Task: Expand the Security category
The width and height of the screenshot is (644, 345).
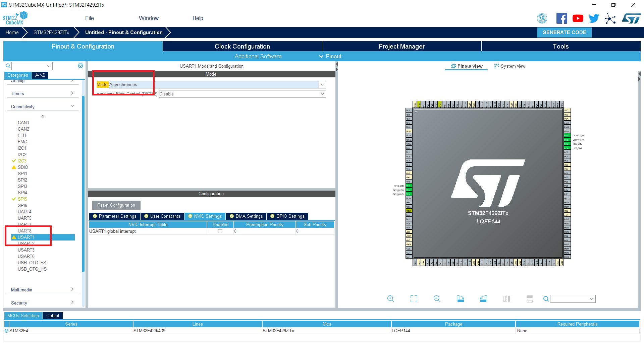Action: click(42, 303)
